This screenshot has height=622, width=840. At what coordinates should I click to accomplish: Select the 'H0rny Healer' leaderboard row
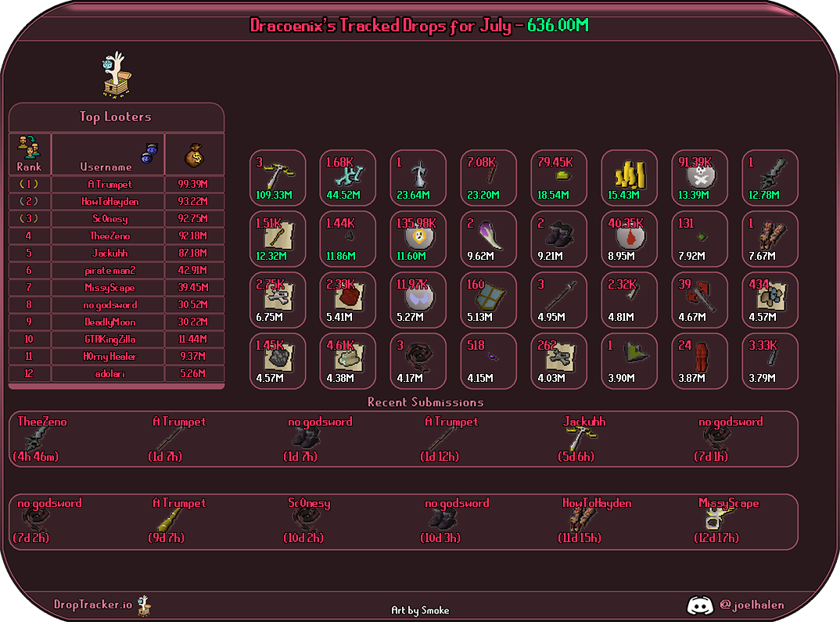[117, 356]
